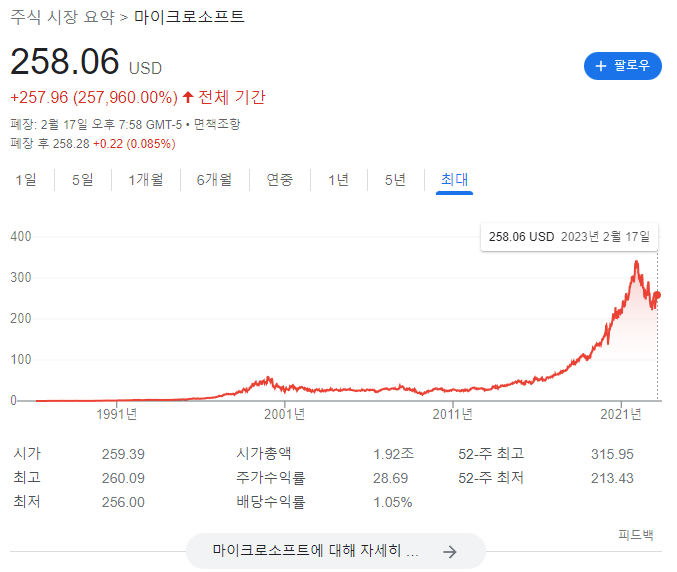The width and height of the screenshot is (677, 572).
Task: Click the 2001년 axis label
Action: coord(285,414)
